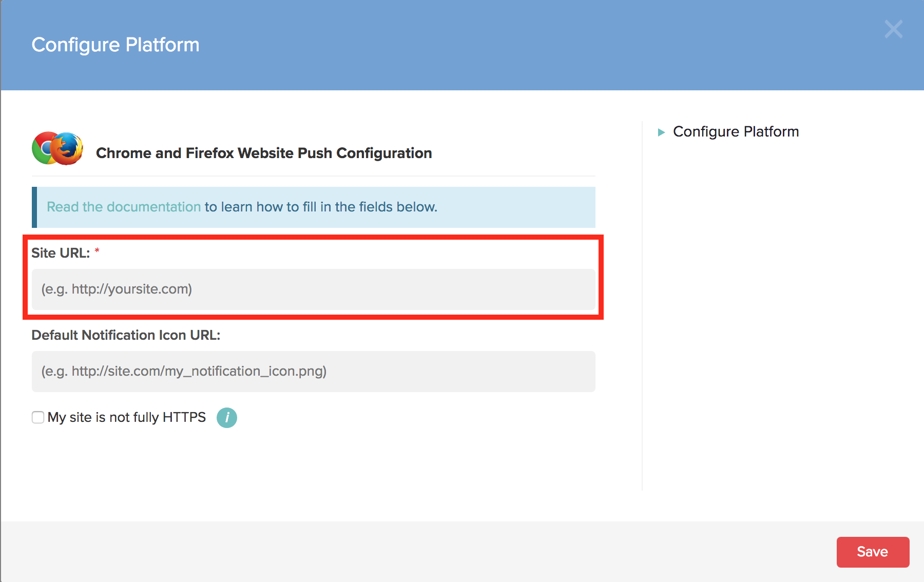Viewport: 924px width, 582px height.
Task: Open the HTTPS info tooltip icon
Action: (226, 418)
